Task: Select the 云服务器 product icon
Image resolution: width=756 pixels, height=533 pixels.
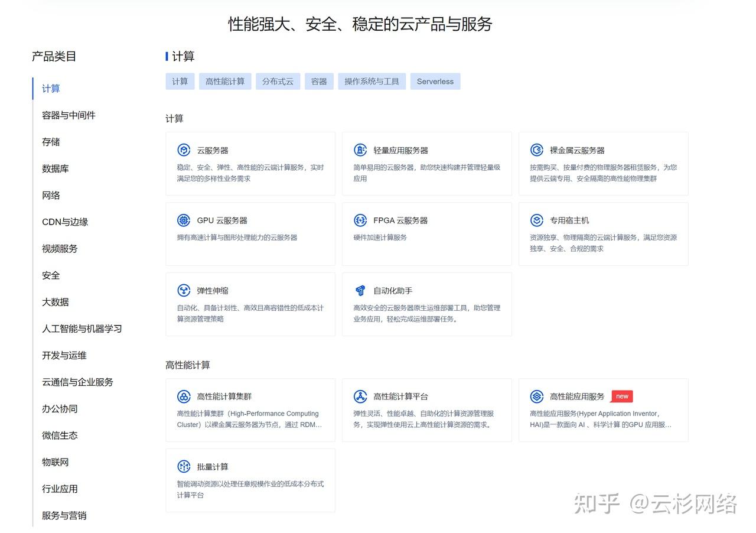Action: coord(184,149)
